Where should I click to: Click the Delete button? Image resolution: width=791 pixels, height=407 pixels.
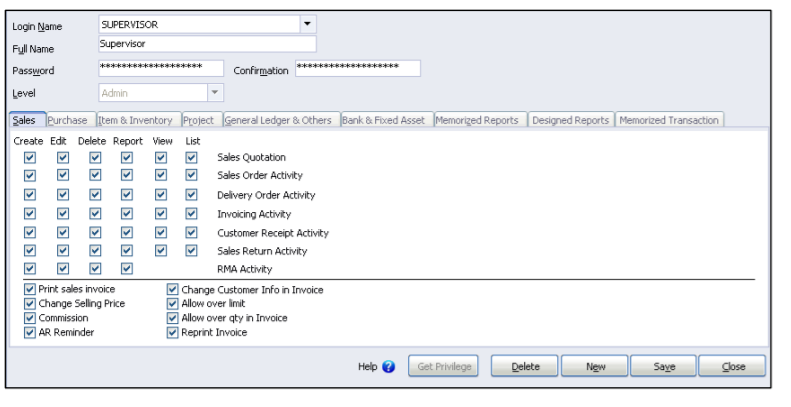point(525,366)
